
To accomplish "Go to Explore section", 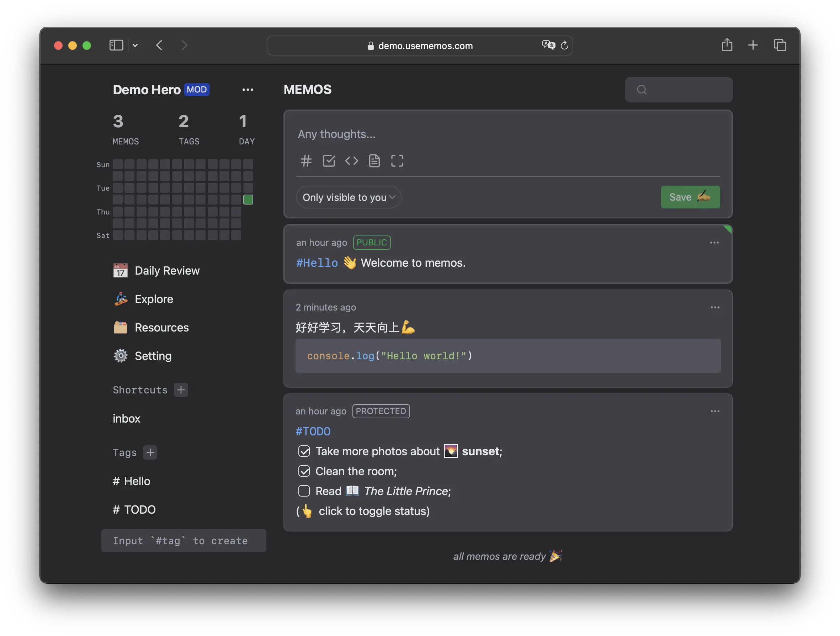I will coord(154,299).
